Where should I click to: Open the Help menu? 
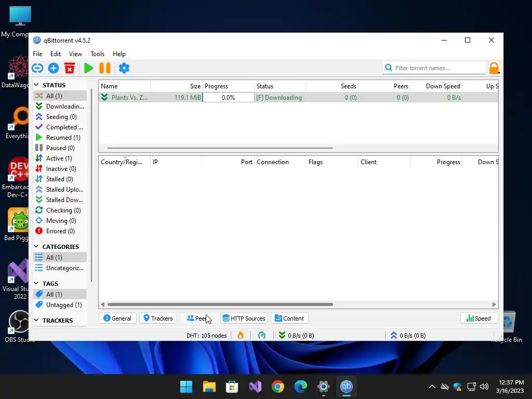click(119, 54)
